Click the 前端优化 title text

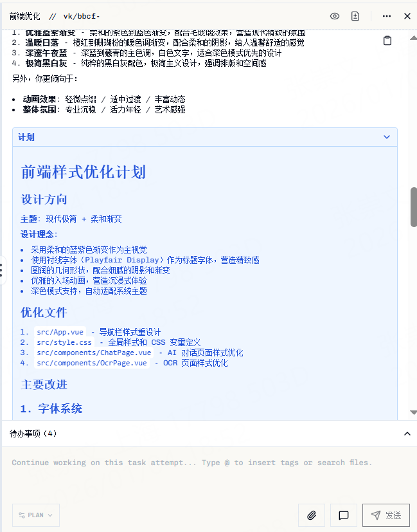point(24,16)
